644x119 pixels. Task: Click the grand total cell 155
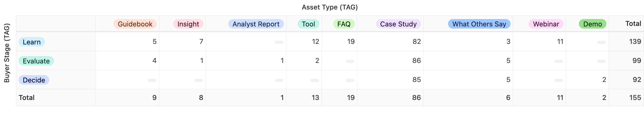point(635,98)
